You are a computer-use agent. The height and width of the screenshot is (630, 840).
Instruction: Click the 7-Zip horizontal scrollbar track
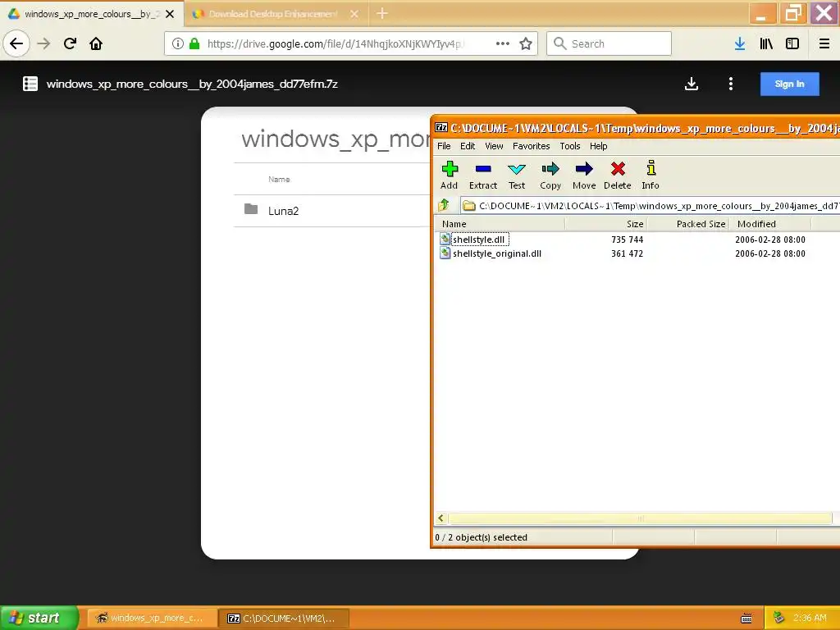click(640, 518)
